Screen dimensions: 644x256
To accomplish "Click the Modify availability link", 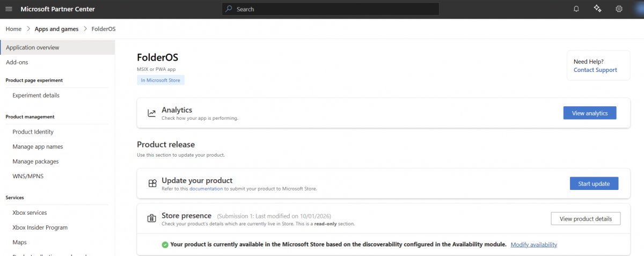I will 534,245.
